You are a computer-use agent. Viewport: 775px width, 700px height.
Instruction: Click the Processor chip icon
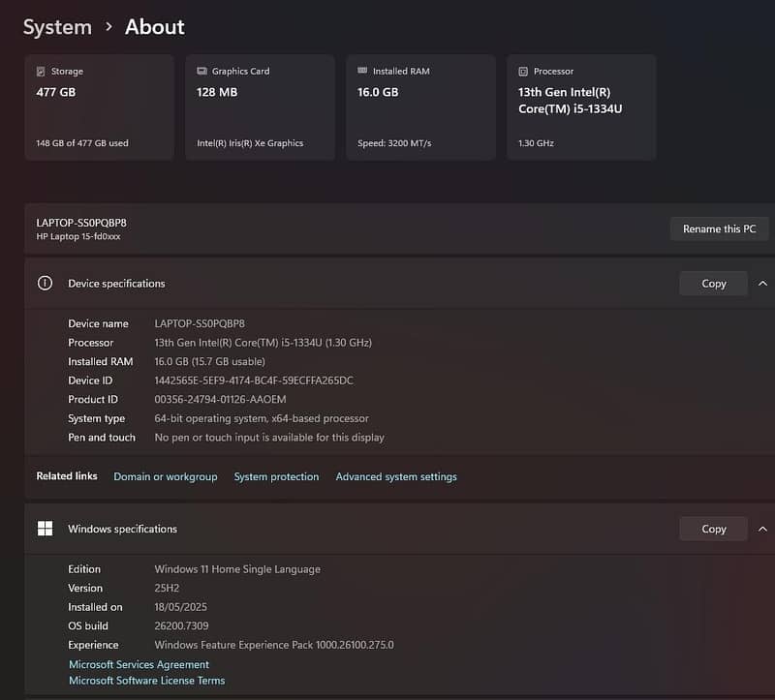pos(523,72)
